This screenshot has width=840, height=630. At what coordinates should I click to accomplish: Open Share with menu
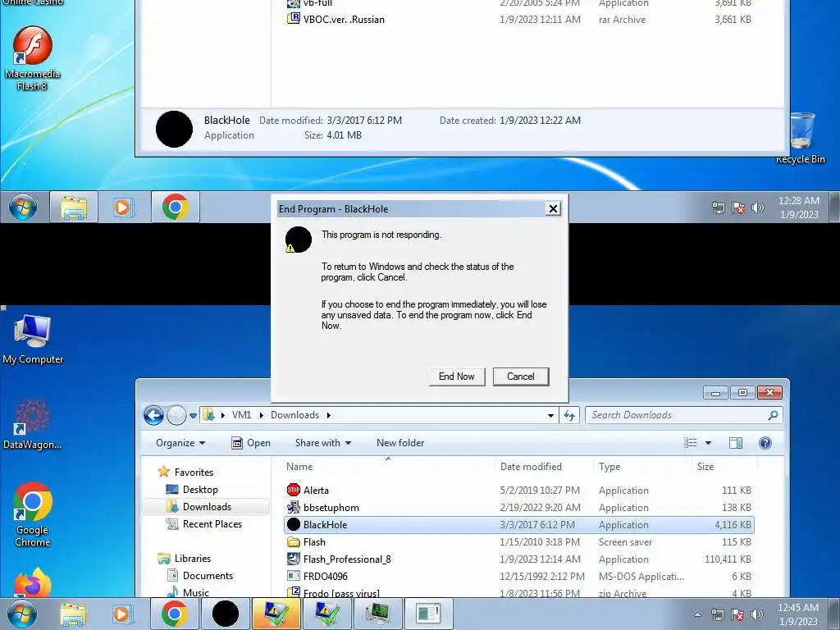pyautogui.click(x=323, y=443)
